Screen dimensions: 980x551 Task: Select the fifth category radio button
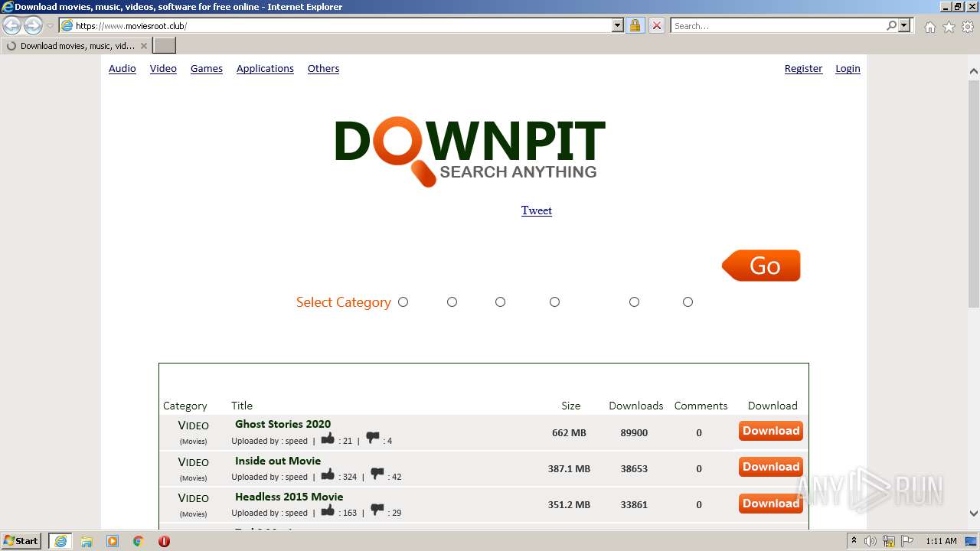(x=634, y=302)
